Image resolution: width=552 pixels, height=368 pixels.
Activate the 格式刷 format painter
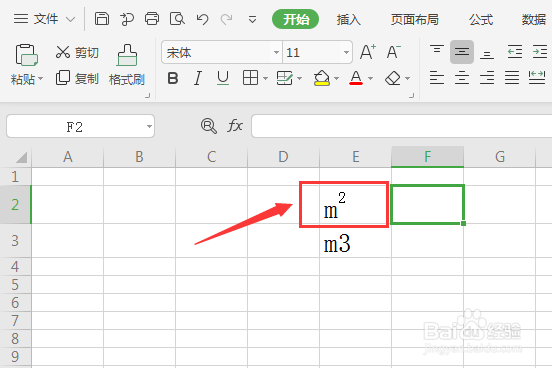click(127, 65)
